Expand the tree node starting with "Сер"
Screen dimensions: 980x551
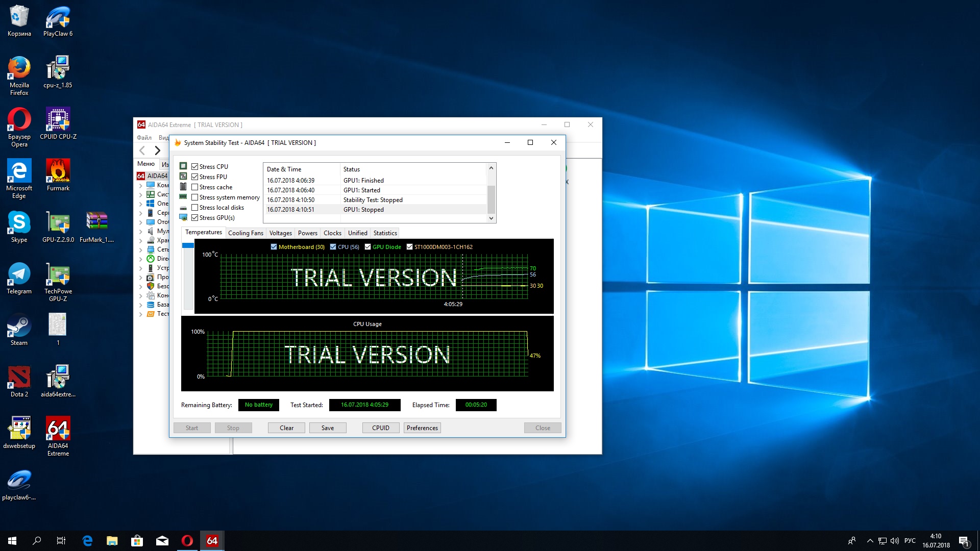pos(141,213)
